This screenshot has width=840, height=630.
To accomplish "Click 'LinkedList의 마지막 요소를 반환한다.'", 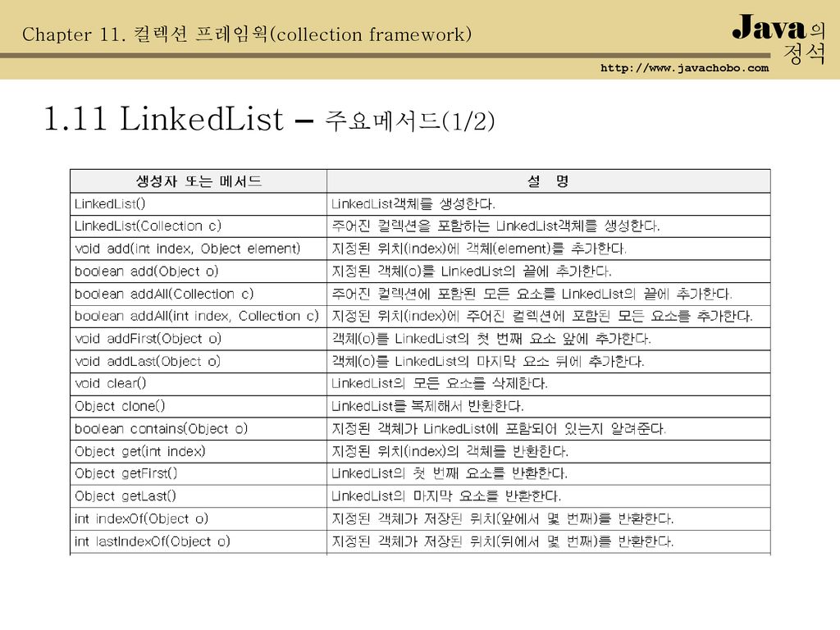I will tap(445, 496).
